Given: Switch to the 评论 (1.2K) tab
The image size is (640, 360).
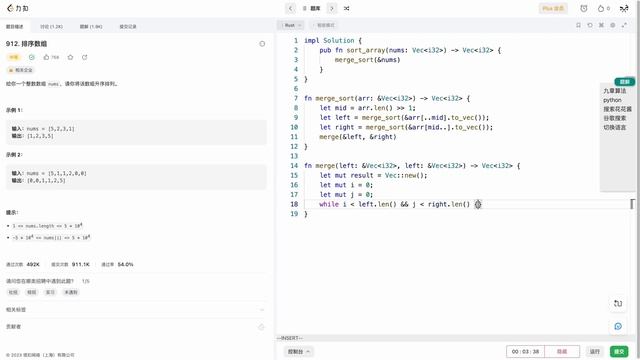Looking at the screenshot, I should (x=51, y=27).
